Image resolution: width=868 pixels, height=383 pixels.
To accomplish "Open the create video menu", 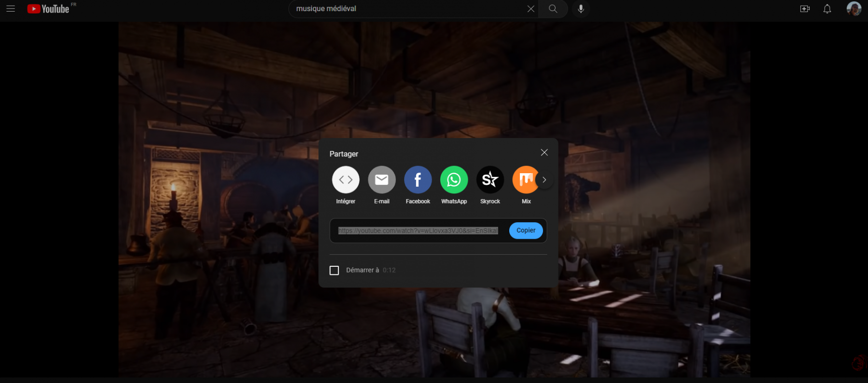I will pos(805,9).
